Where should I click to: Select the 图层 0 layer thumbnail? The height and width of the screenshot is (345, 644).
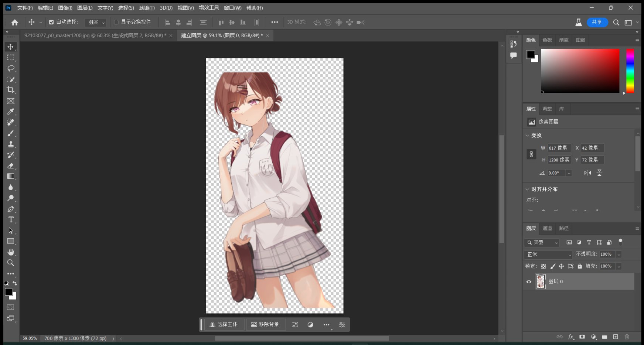541,282
